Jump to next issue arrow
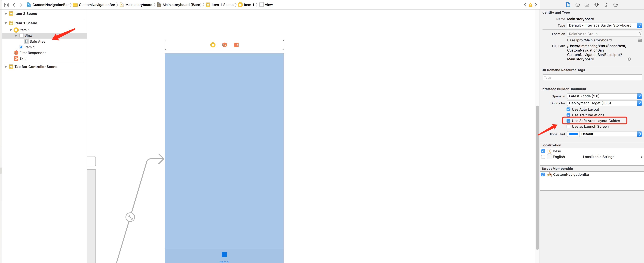This screenshot has width=644, height=263. point(536,5)
